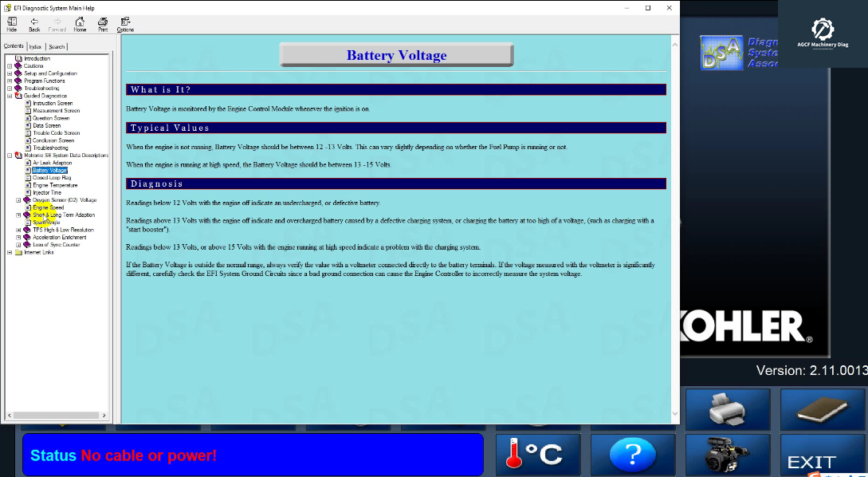Open the Options toolbar menu

tap(125, 24)
